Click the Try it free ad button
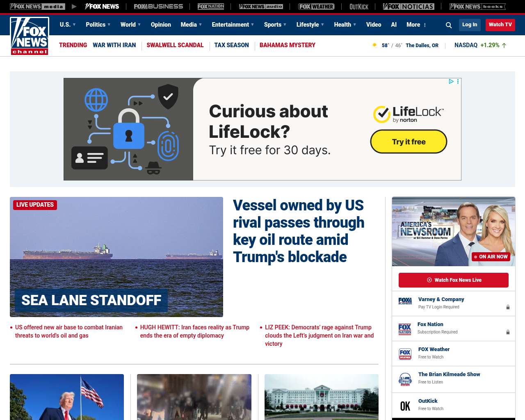 409,142
